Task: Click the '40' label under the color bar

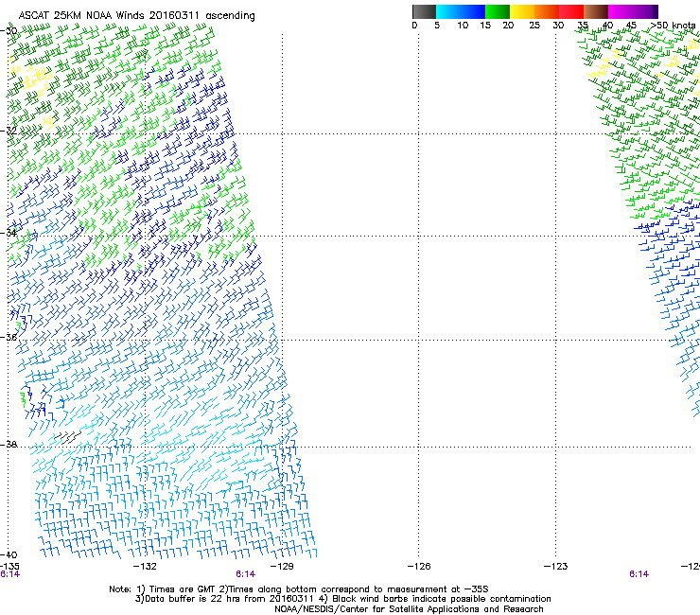Action: [607, 26]
